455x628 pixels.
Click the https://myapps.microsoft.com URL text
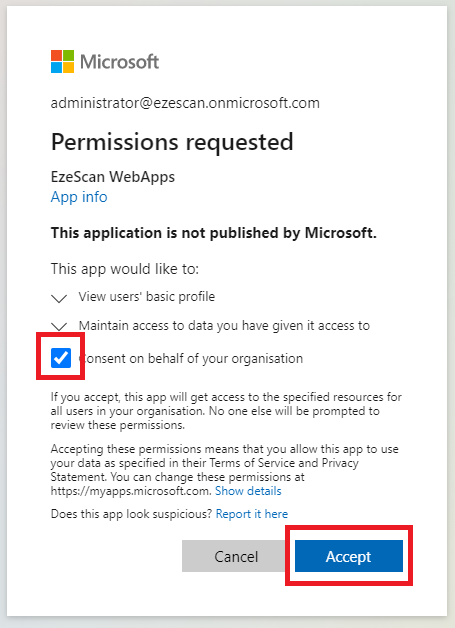[131, 491]
